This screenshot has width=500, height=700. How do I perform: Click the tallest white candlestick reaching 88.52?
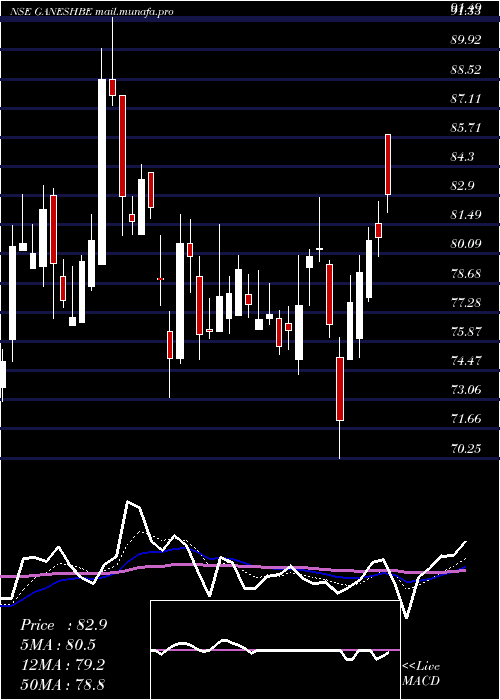102,172
